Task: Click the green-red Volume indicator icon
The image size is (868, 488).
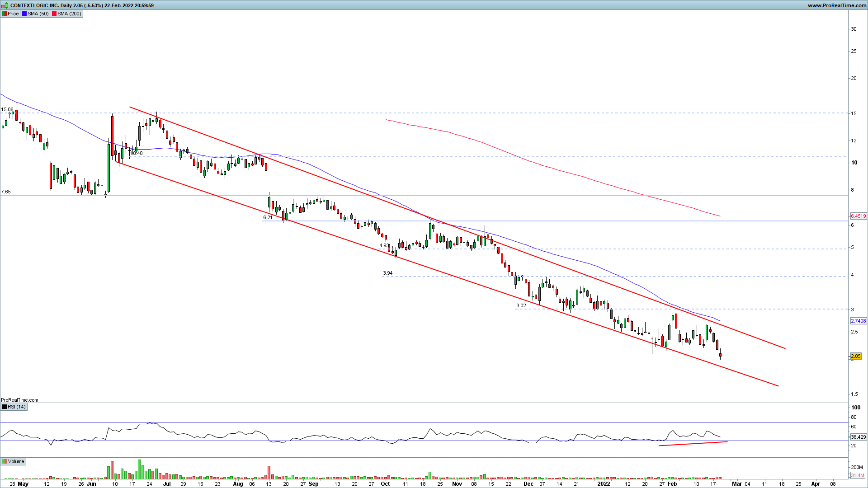Action: tap(5, 461)
